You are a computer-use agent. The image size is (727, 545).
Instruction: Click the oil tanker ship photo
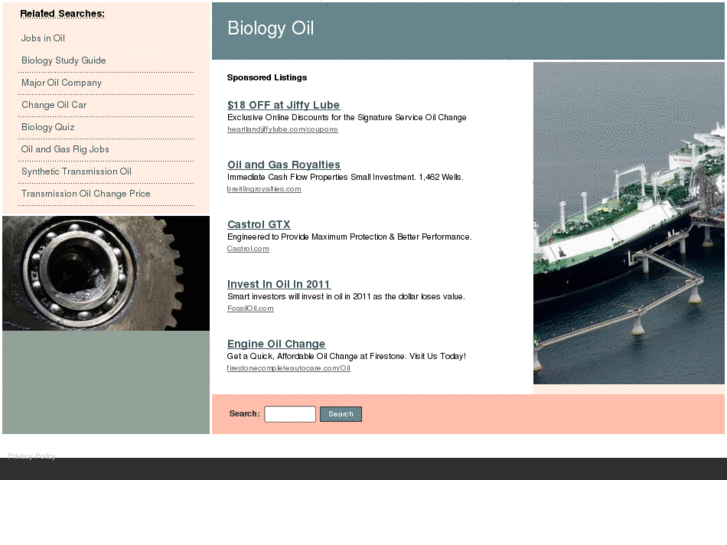pos(629,223)
